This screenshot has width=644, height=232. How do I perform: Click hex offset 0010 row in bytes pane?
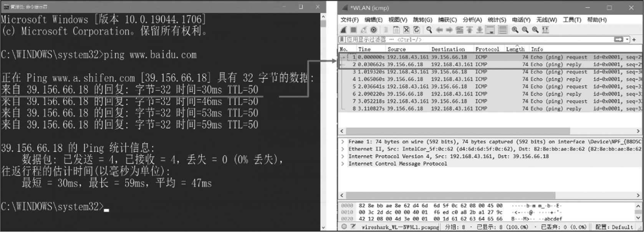(x=347, y=212)
